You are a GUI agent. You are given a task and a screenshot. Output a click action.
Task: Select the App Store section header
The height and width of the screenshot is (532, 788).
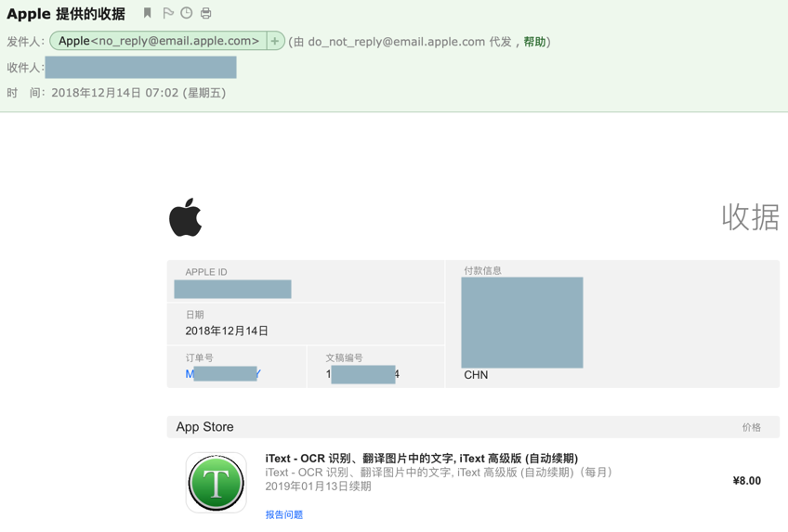click(x=473, y=426)
